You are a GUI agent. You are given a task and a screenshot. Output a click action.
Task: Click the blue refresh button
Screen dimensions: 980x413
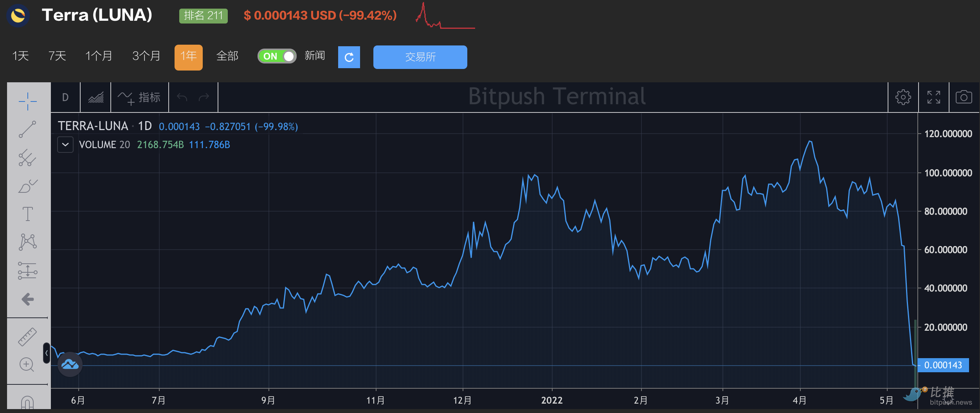(349, 57)
